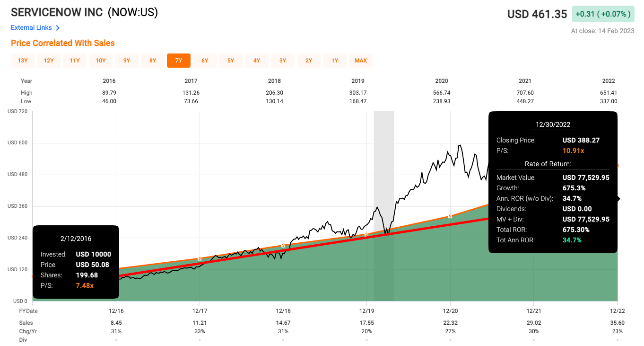Click the Shares value 199.68

tap(87, 275)
